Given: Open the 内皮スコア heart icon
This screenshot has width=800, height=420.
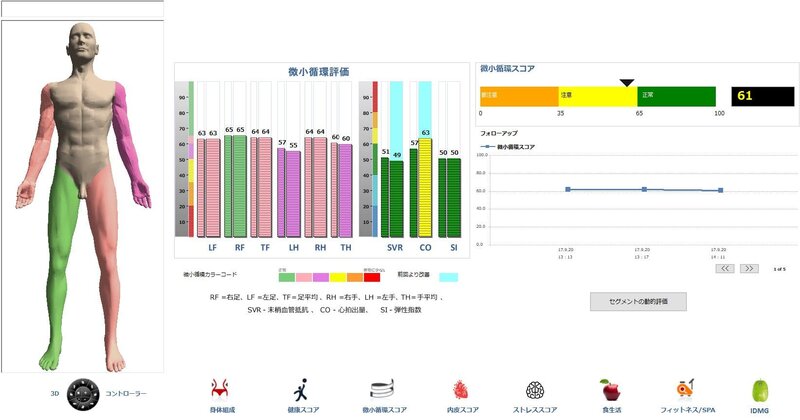Looking at the screenshot, I should point(459,389).
